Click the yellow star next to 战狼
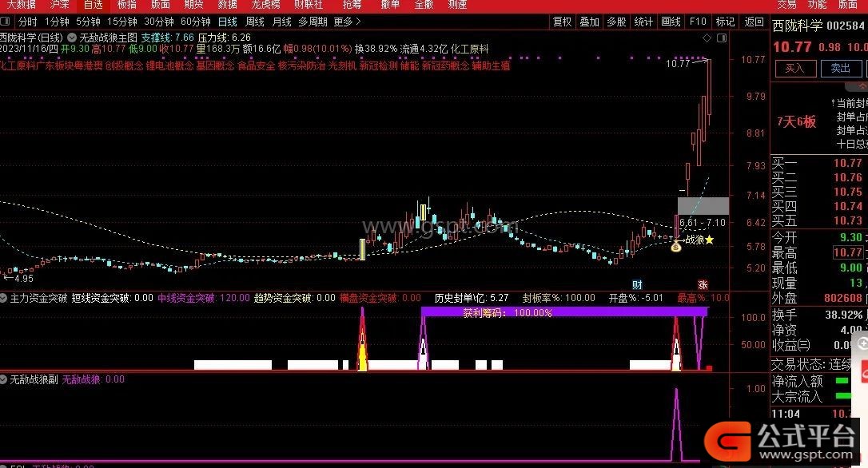This screenshot has width=868, height=468. coord(710,240)
